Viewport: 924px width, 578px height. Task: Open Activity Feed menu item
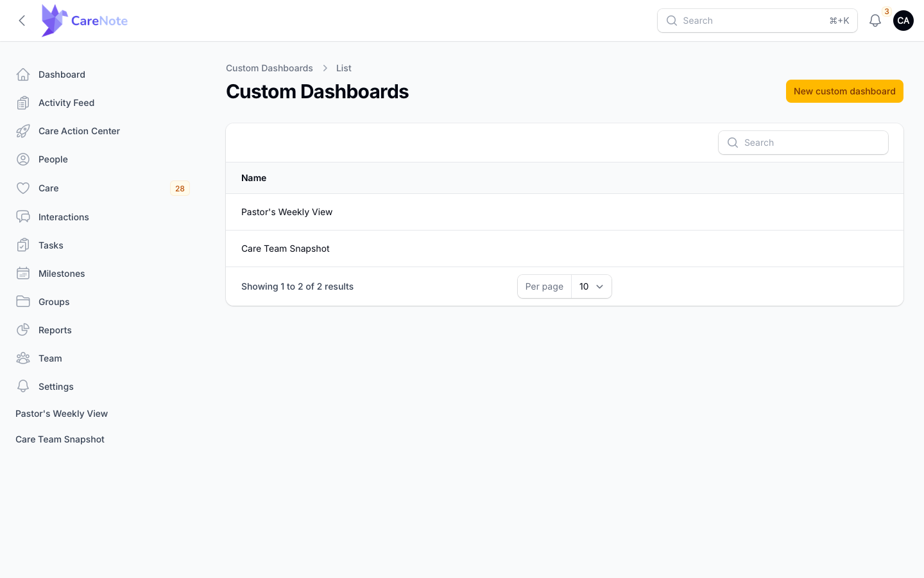pyautogui.click(x=103, y=103)
